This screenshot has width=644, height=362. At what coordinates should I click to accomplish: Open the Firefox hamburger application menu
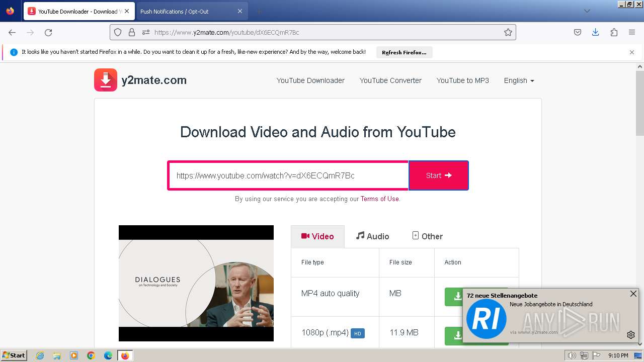[632, 32]
